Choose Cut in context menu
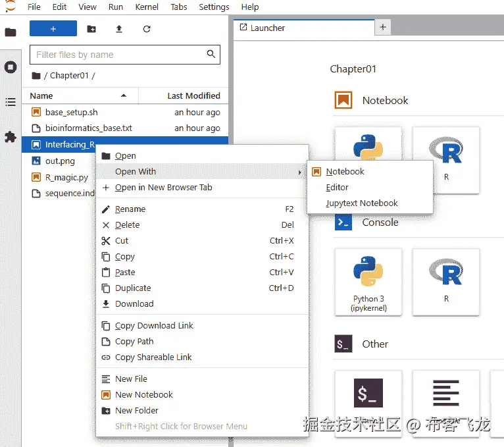This screenshot has height=447, width=504. [x=202, y=240]
